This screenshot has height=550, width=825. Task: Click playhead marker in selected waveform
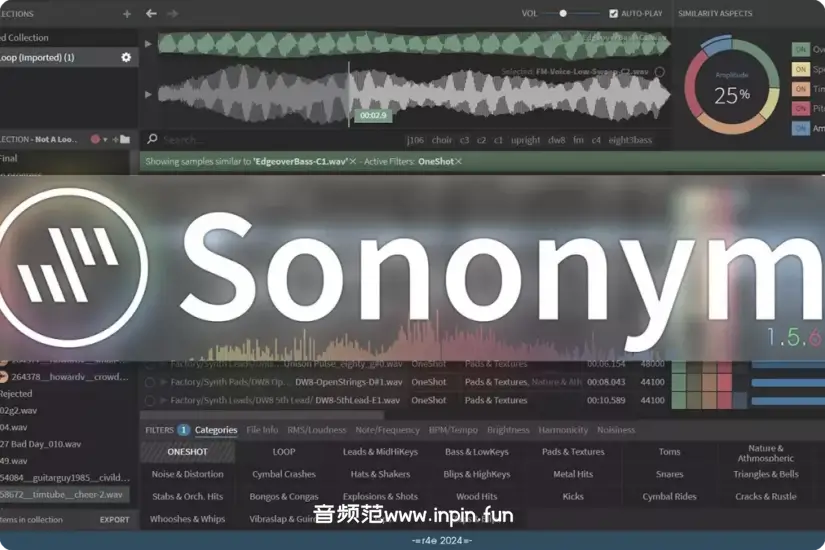(348, 95)
